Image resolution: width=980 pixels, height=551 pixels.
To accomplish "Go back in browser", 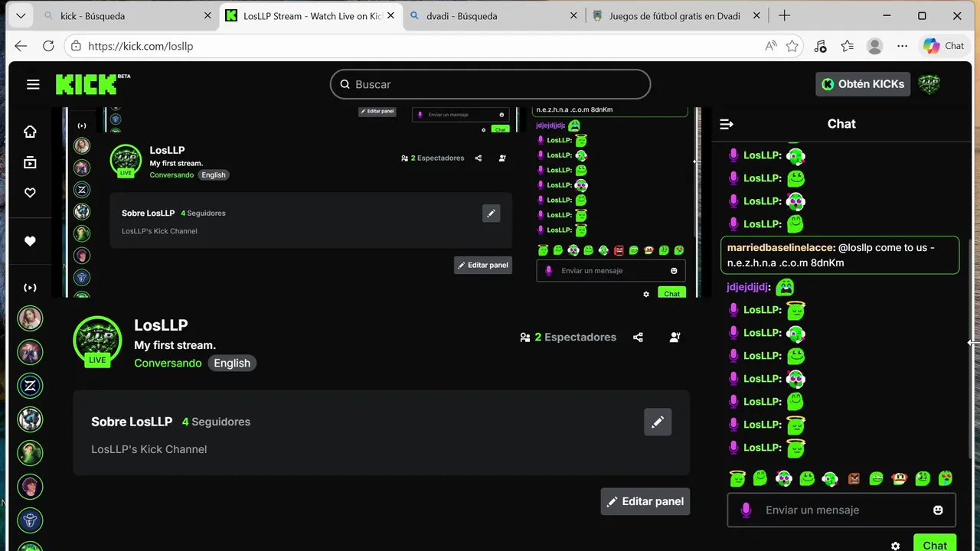I will tap(21, 46).
